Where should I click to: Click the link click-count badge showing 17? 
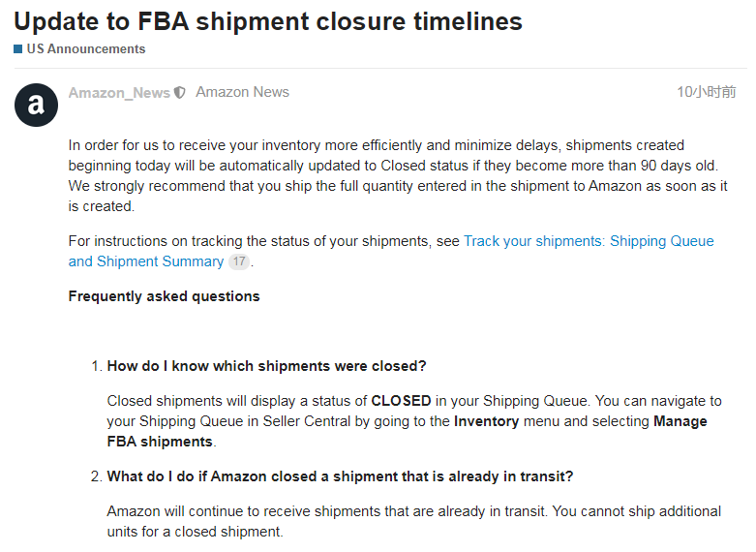click(239, 261)
